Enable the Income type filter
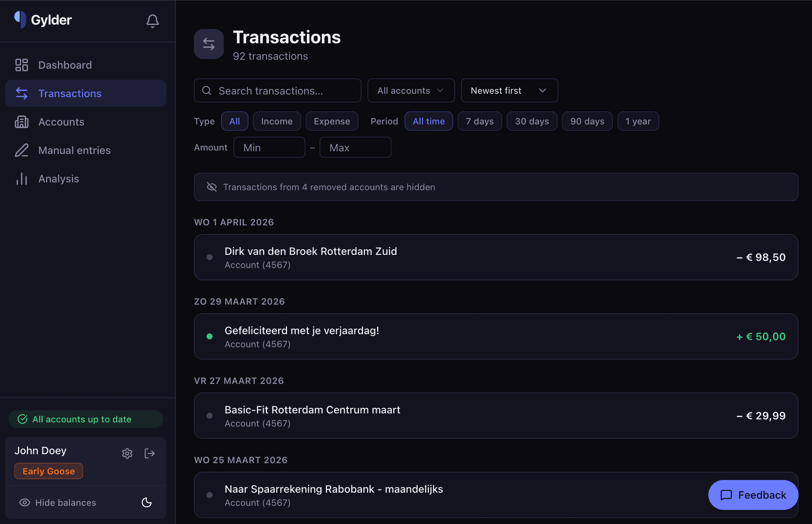The height and width of the screenshot is (524, 812). 277,121
